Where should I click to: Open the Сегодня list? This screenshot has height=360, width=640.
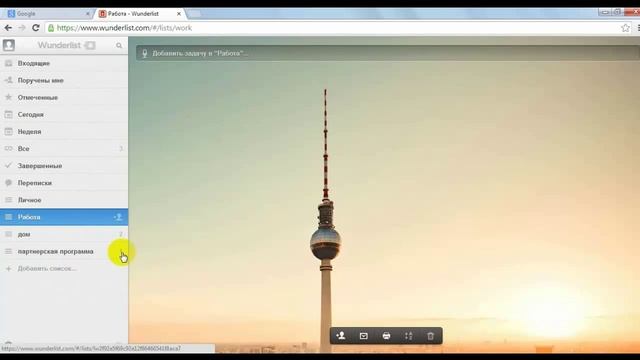click(64, 115)
